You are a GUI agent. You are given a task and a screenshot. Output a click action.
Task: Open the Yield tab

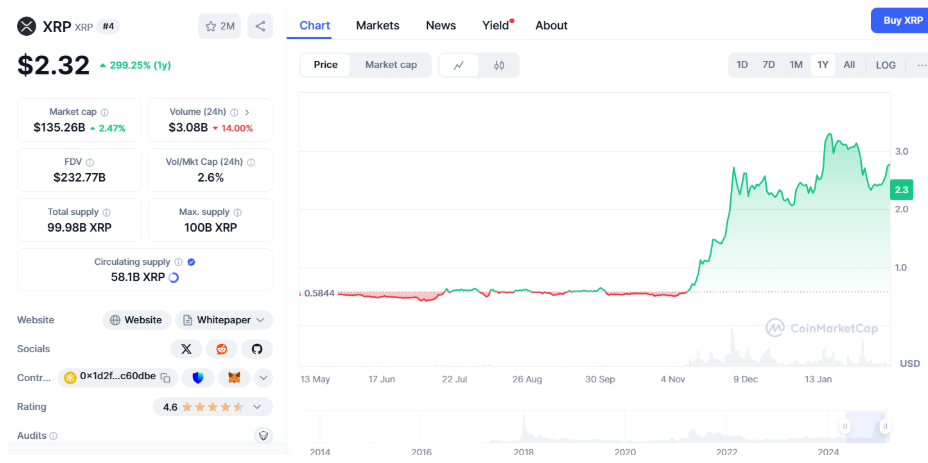click(496, 25)
